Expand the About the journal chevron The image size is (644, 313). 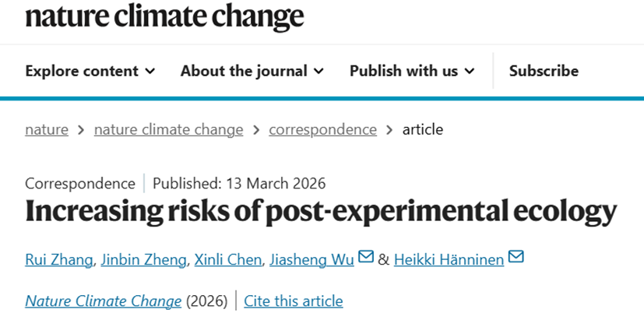click(318, 71)
